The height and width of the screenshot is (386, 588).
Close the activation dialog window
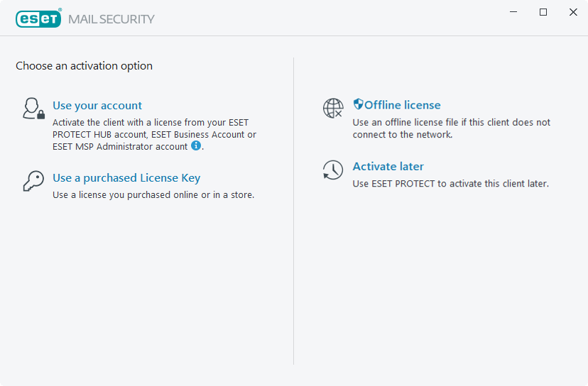tap(573, 12)
